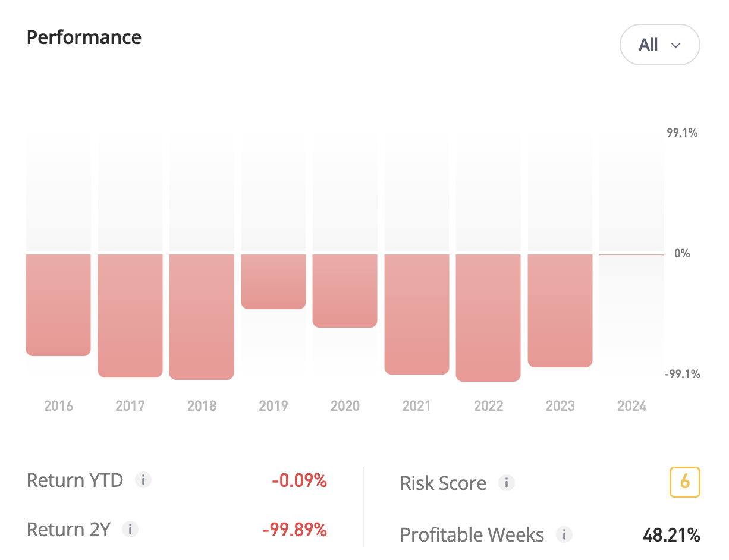
Task: Click the 2019 year axis label
Action: coord(274,406)
